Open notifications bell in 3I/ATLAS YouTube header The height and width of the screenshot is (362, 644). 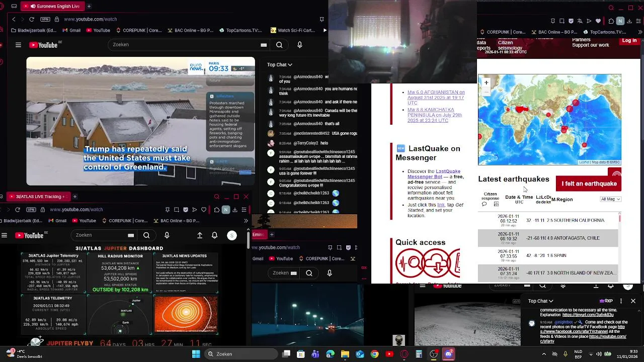pyautogui.click(x=215, y=235)
